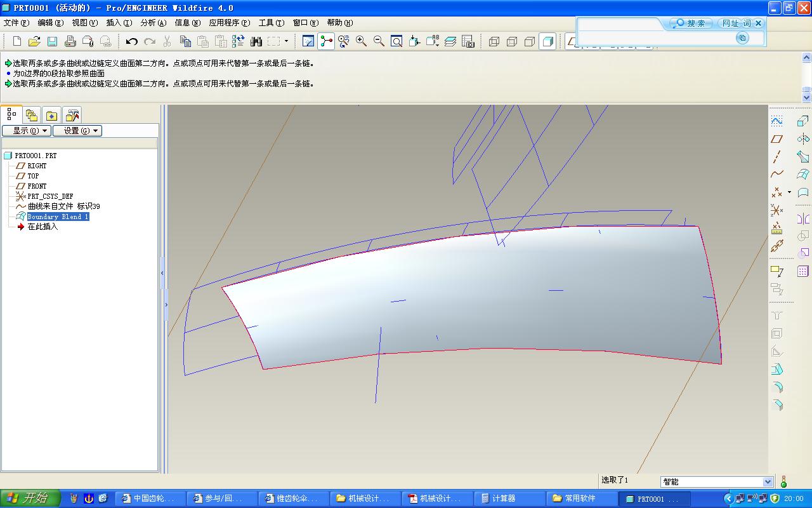Viewport: 812px width, 508px height.
Task: Switch to shaded display mode
Action: point(547,41)
